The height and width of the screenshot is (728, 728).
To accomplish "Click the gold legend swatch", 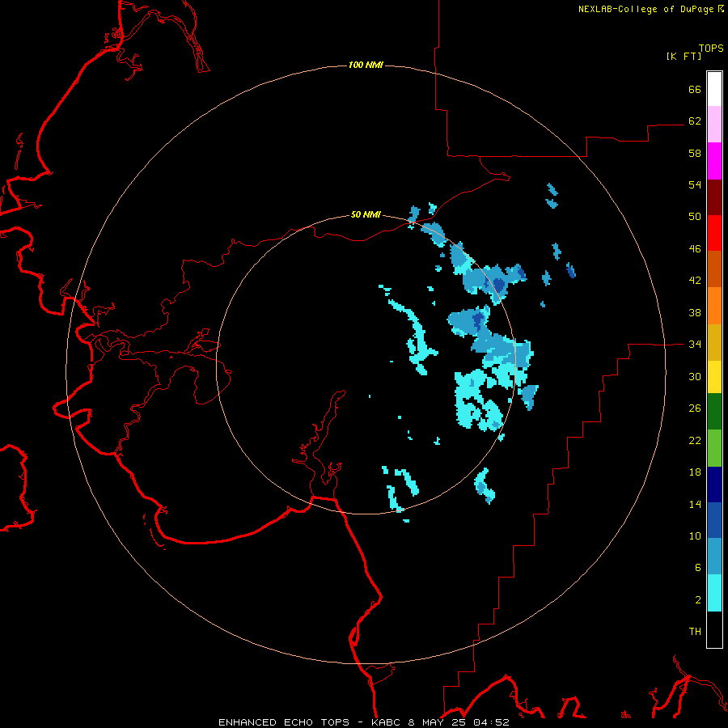I will [714, 342].
